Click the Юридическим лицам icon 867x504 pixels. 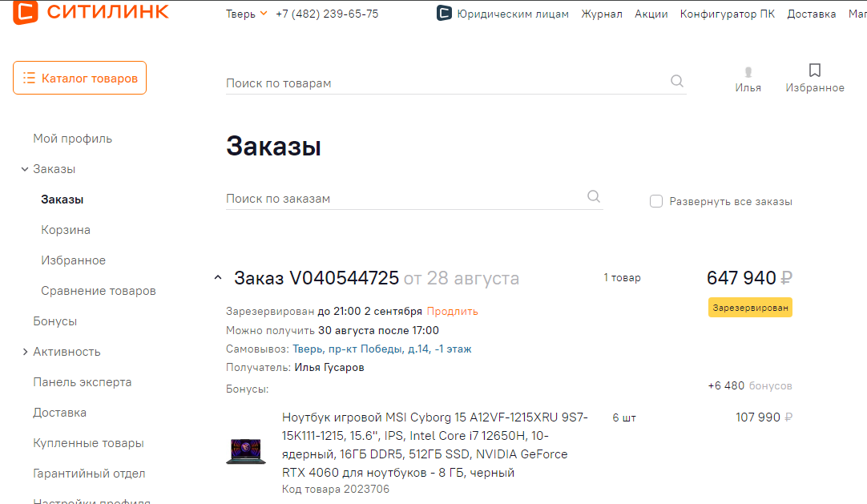pyautogui.click(x=444, y=13)
